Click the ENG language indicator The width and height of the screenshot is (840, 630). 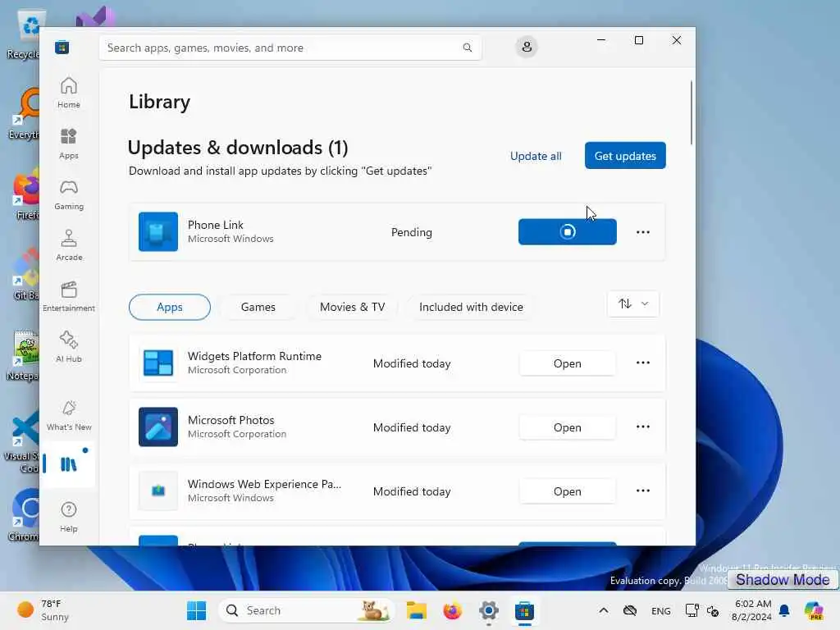pos(660,610)
